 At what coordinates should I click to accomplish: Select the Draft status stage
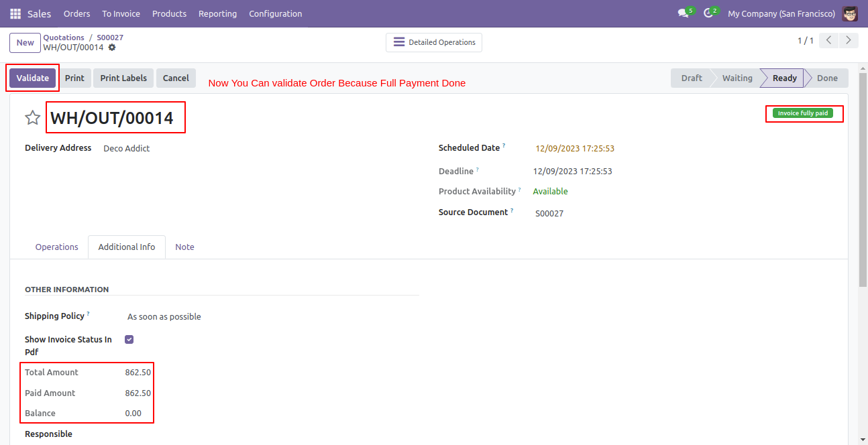tap(691, 78)
